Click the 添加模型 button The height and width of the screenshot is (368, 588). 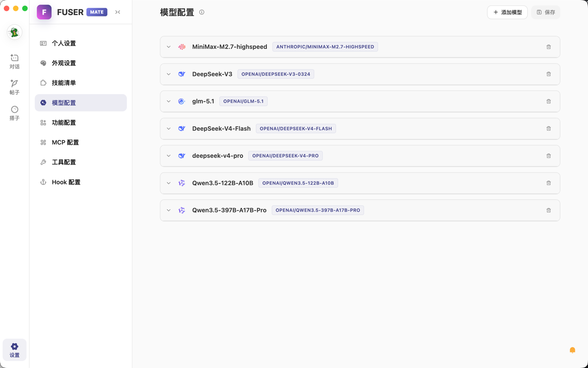coord(507,12)
